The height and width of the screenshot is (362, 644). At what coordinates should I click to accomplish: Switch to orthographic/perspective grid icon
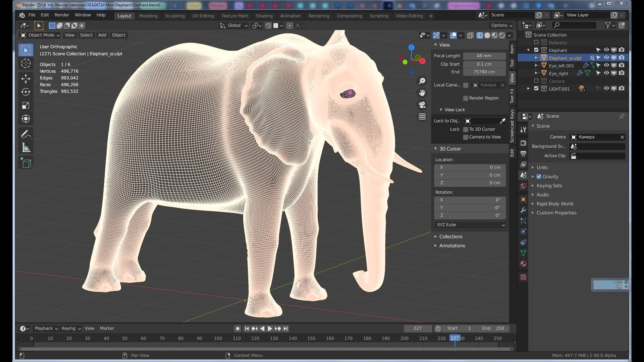pos(422,117)
